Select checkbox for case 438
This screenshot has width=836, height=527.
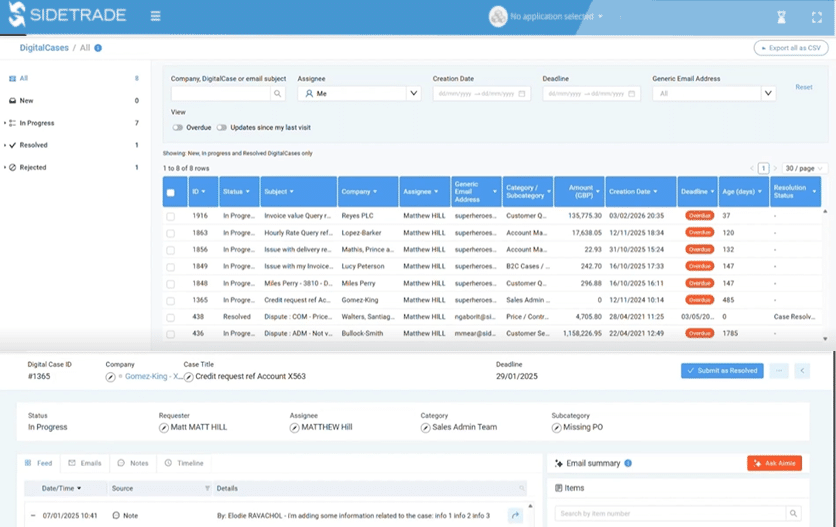tap(171, 317)
